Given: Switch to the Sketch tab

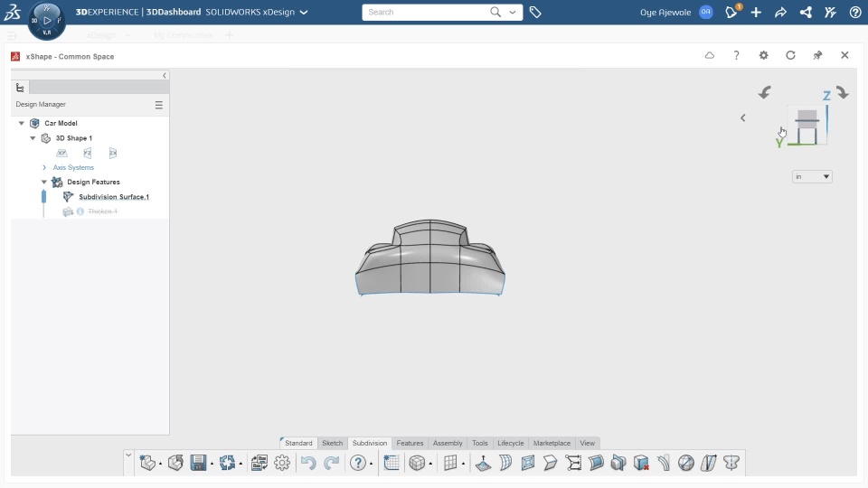Looking at the screenshot, I should pos(333,443).
